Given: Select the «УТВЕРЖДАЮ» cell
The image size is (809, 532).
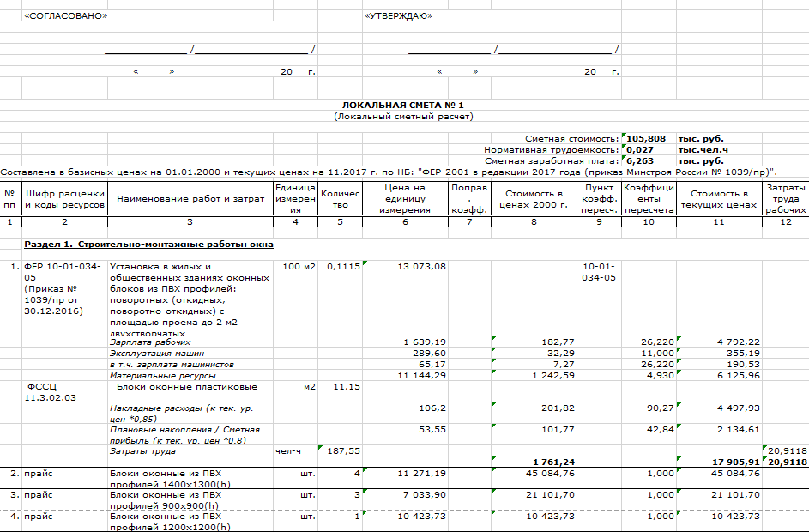Looking at the screenshot, I should tap(398, 15).
